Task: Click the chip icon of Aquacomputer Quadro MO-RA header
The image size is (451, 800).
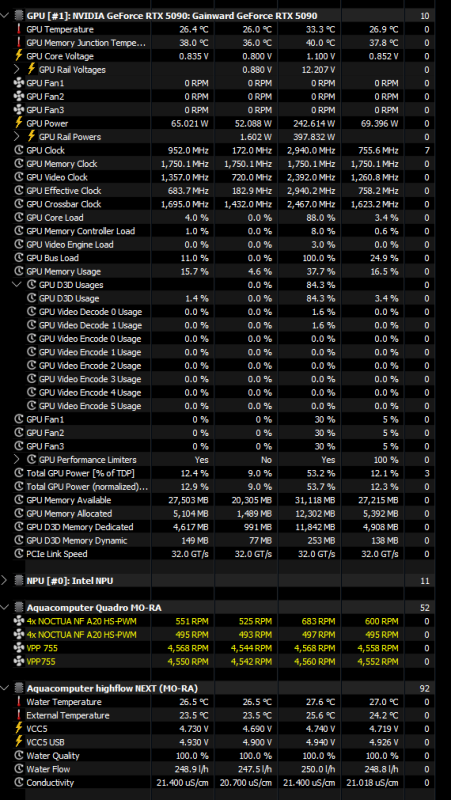Action: point(19,608)
